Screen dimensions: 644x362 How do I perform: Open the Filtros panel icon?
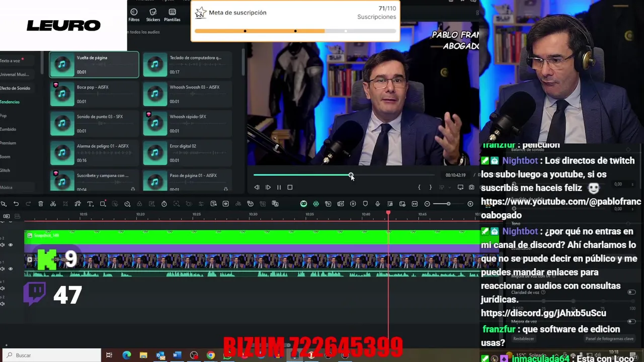(x=134, y=15)
